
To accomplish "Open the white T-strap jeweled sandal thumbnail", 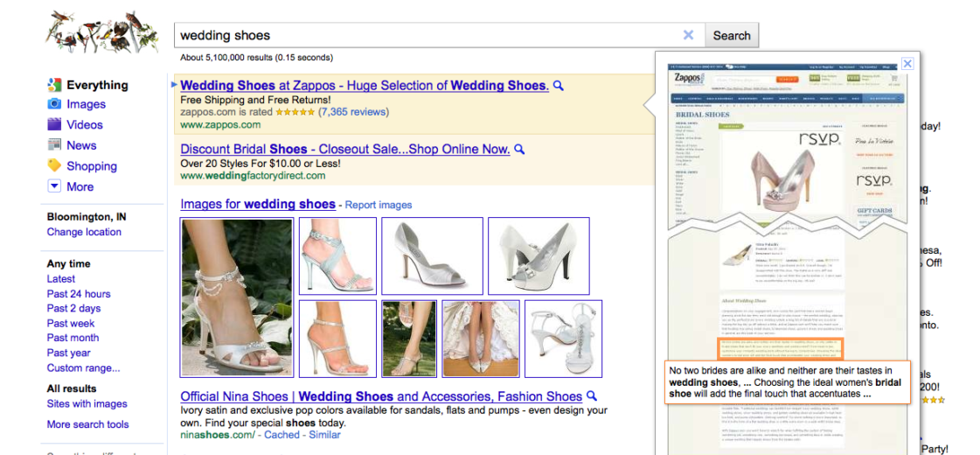I will click(563, 339).
